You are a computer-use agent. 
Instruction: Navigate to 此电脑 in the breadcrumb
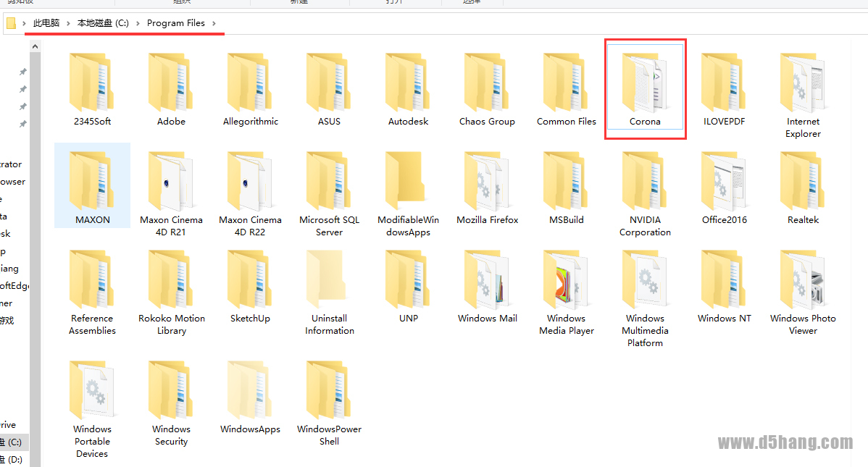coord(46,23)
